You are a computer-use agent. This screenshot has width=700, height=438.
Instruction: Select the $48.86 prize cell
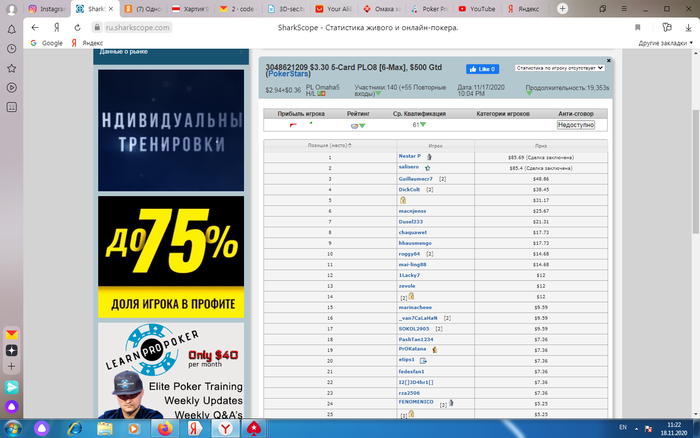[x=541, y=179]
